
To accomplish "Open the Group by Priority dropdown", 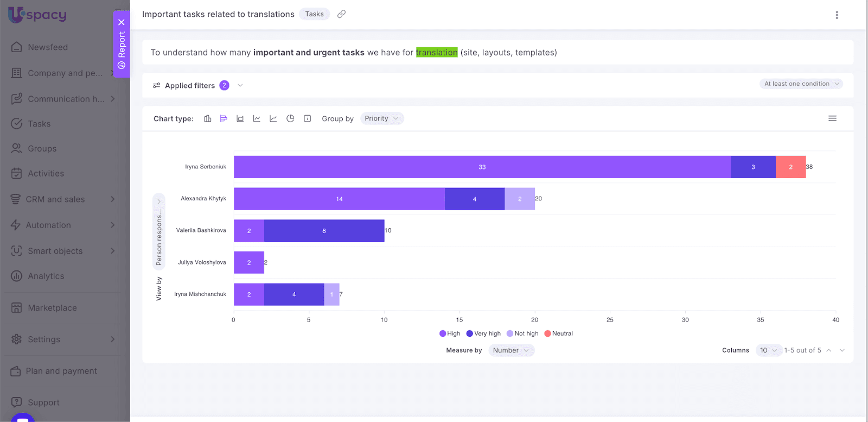I will click(x=381, y=118).
